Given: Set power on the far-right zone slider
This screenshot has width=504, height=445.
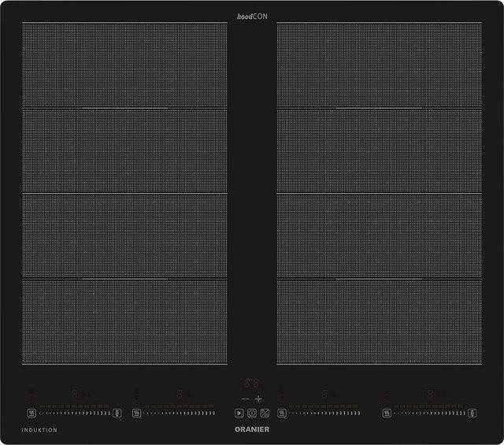Looking at the screenshot, I should pyautogui.click(x=430, y=413).
